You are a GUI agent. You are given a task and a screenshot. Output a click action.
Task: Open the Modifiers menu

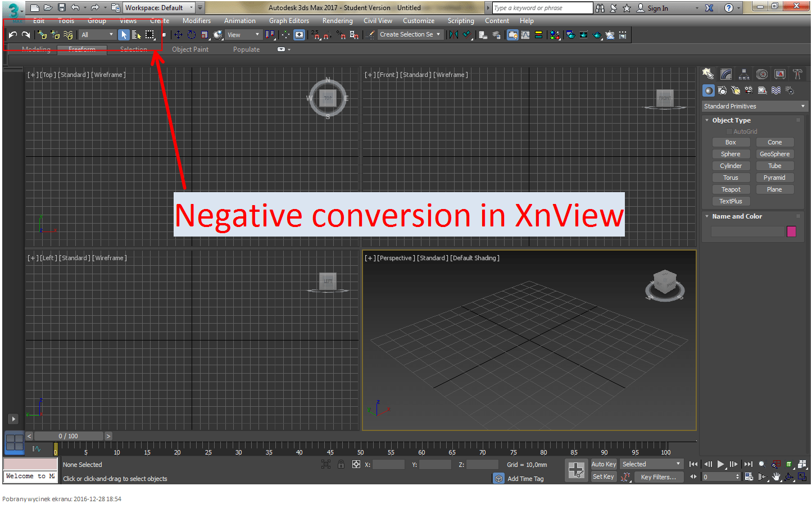pyautogui.click(x=196, y=21)
